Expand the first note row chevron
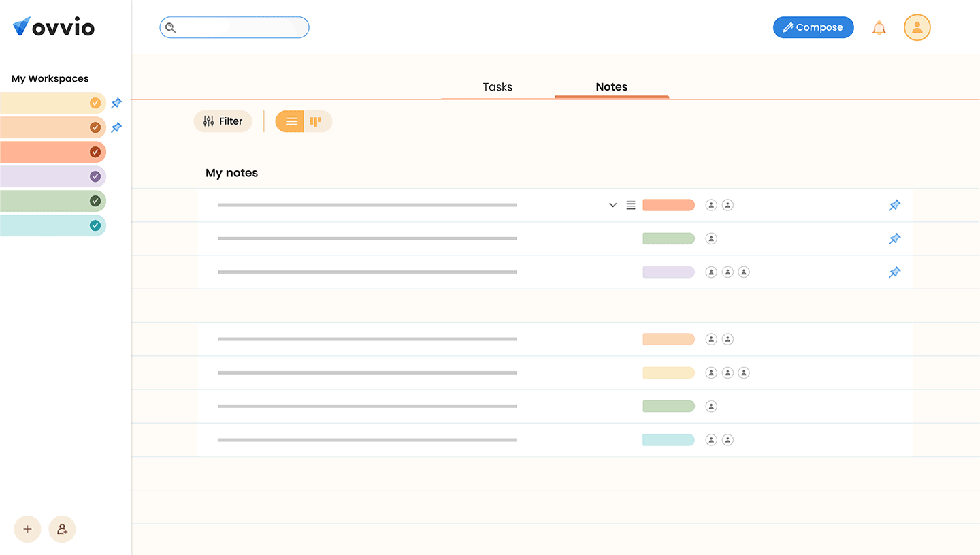This screenshot has width=980, height=555. [612, 204]
